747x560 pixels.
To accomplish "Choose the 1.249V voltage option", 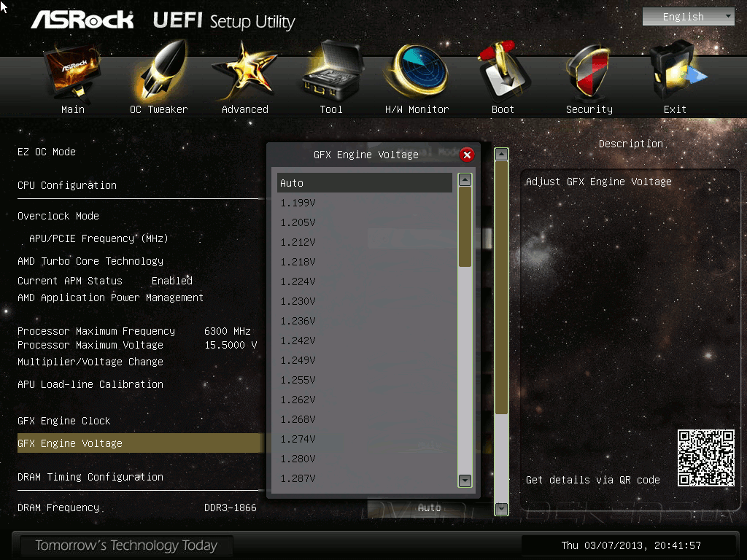I will click(x=365, y=360).
